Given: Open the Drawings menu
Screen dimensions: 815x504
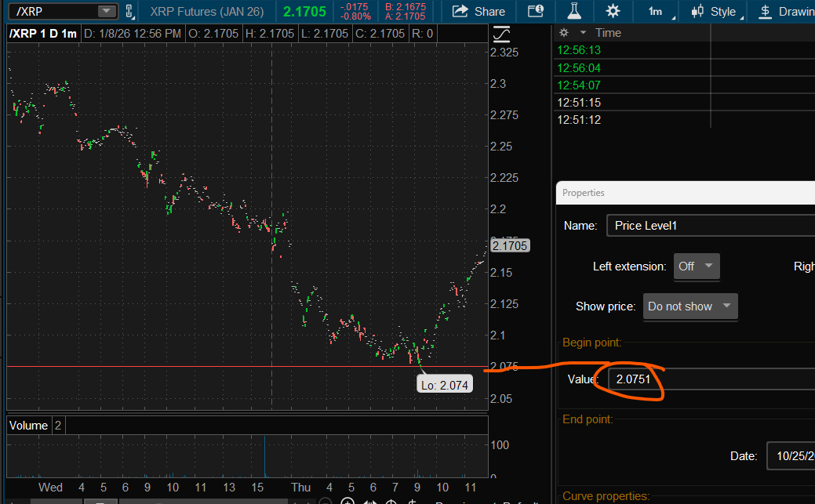Looking at the screenshot, I should [x=786, y=12].
